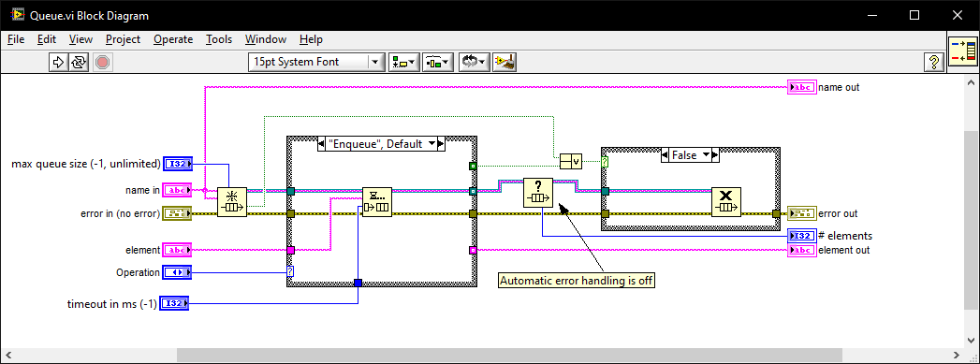Open the Tools menu
980x364 pixels.
tap(219, 39)
